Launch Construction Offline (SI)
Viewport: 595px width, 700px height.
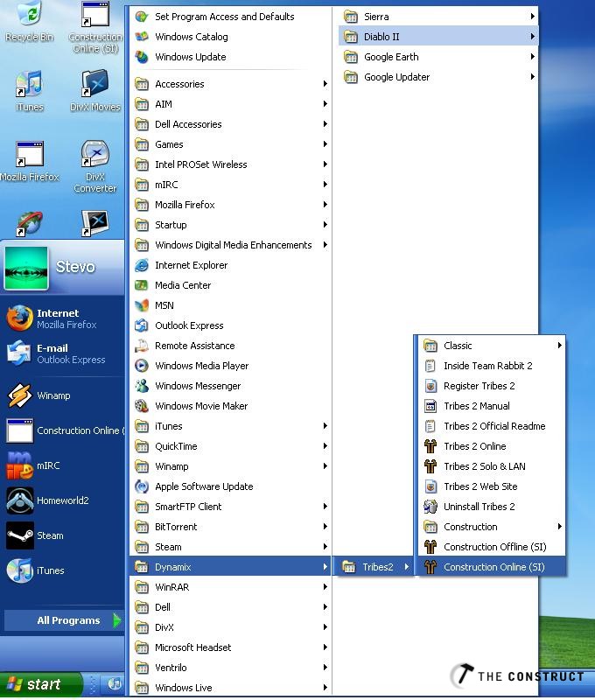tap(492, 546)
